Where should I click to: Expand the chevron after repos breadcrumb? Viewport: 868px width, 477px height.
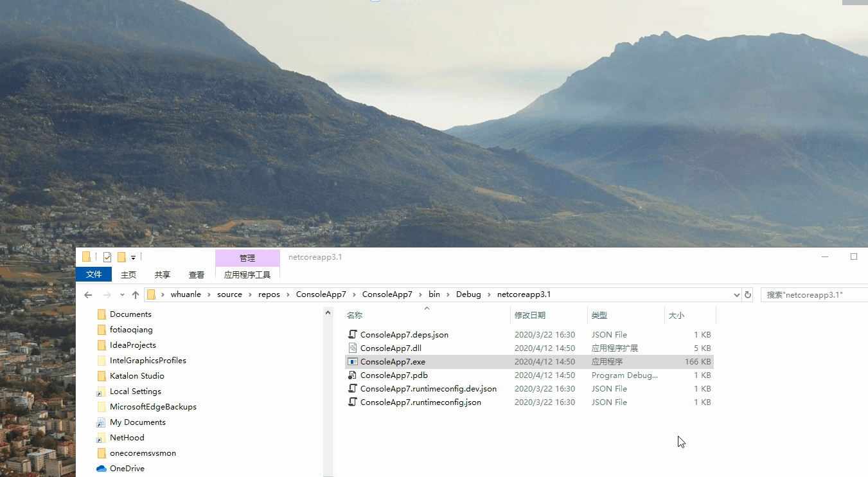point(288,294)
